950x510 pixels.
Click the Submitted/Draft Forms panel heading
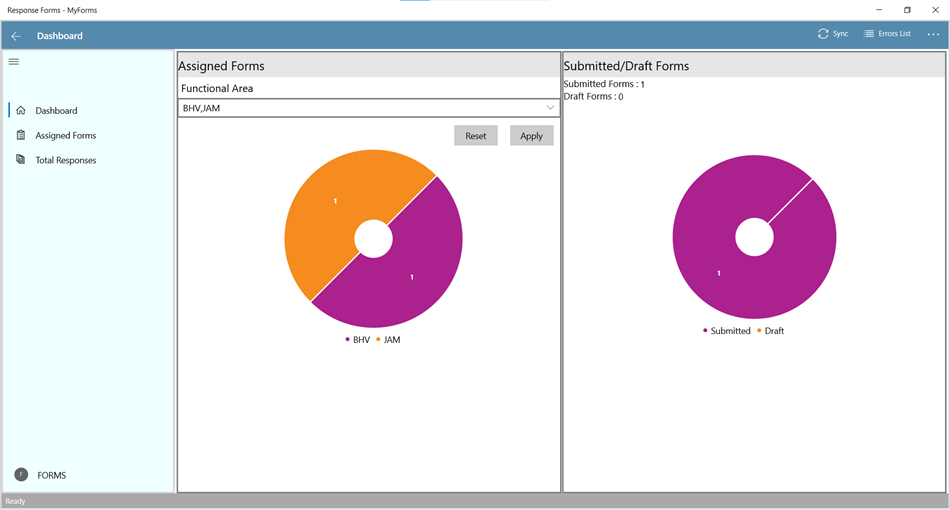click(626, 66)
